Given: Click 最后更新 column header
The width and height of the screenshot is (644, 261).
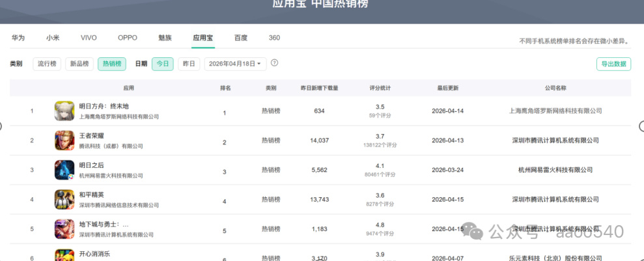Looking at the screenshot, I should tap(448, 88).
